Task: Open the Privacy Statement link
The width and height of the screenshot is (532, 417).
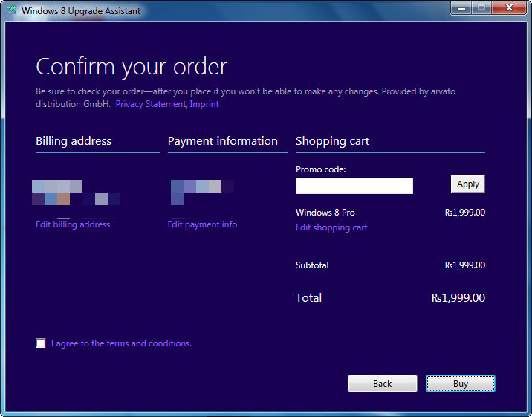Action: pyautogui.click(x=151, y=104)
